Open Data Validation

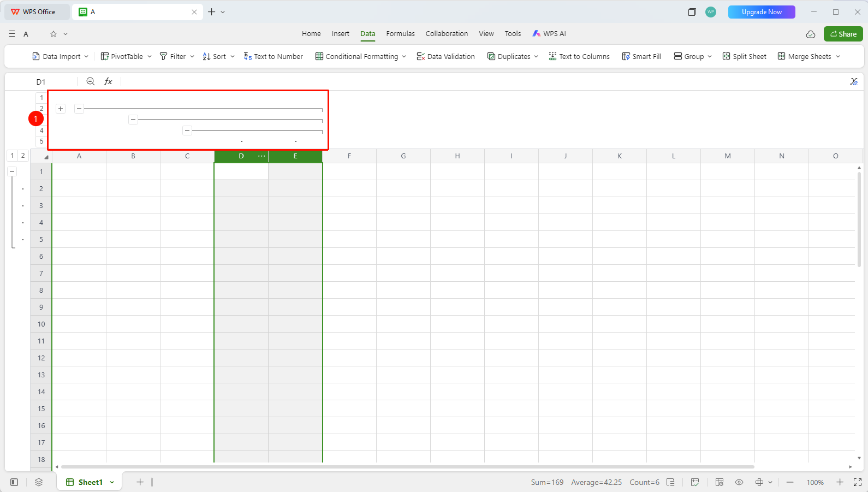tap(445, 56)
